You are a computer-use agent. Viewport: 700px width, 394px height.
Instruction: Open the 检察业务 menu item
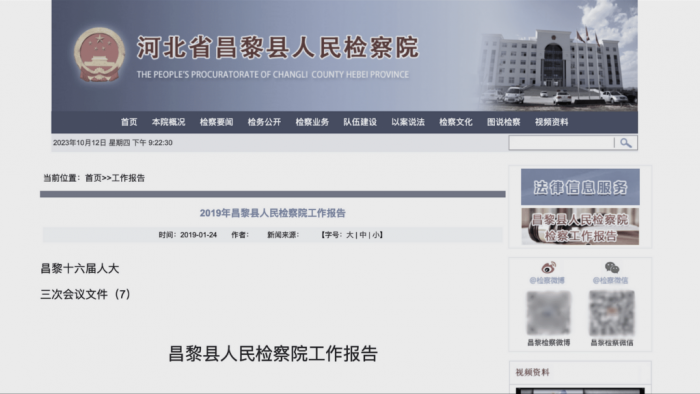coord(312,122)
